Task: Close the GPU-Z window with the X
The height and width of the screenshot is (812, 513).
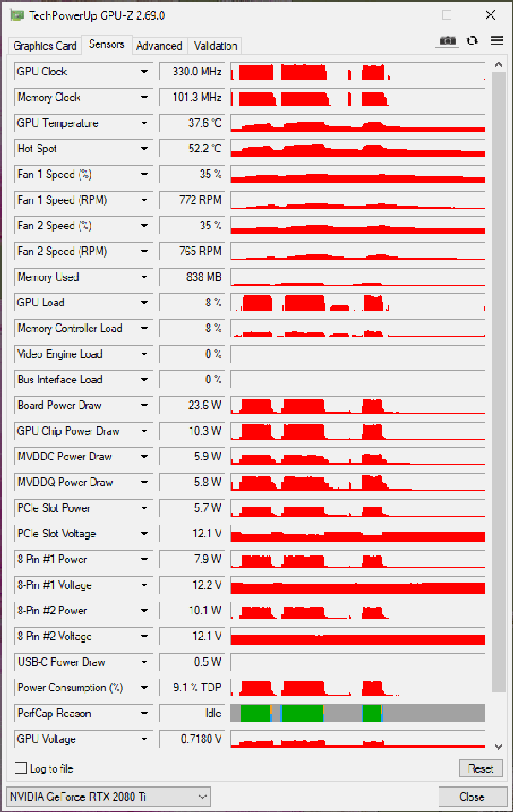Action: click(x=490, y=15)
